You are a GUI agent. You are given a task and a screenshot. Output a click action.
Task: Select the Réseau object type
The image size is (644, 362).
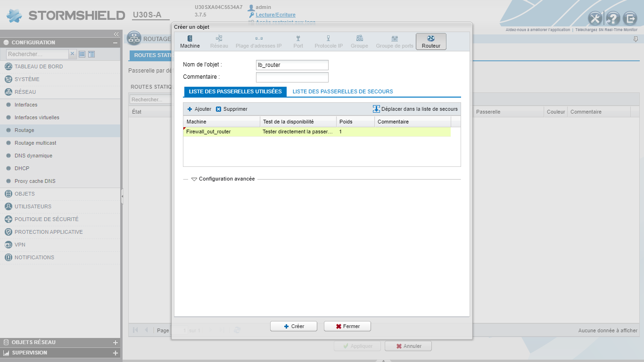219,41
